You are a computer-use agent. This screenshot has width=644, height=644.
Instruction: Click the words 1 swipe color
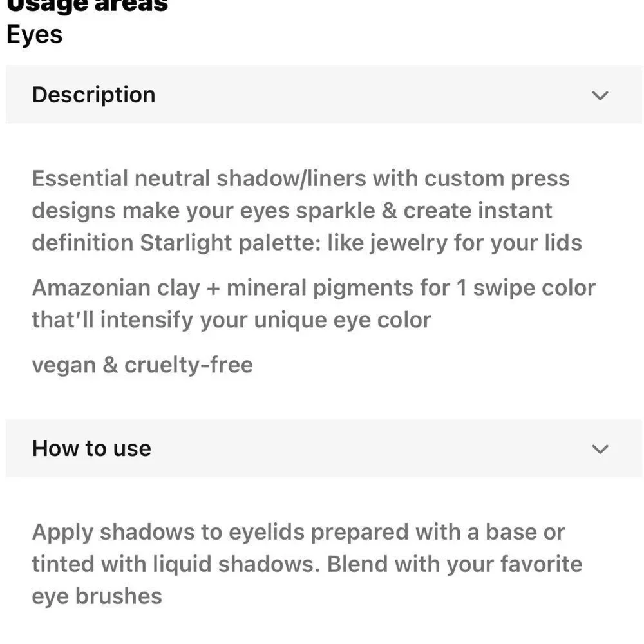tap(526, 287)
